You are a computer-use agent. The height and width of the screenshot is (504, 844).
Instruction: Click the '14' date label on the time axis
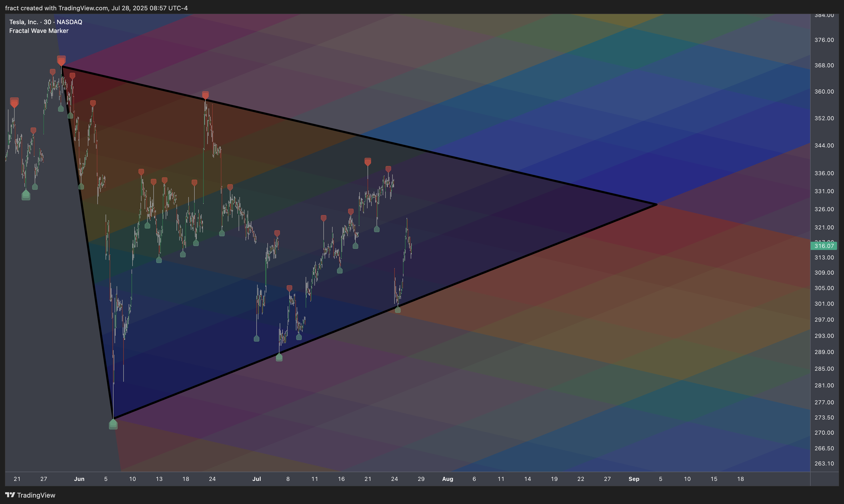(527, 479)
